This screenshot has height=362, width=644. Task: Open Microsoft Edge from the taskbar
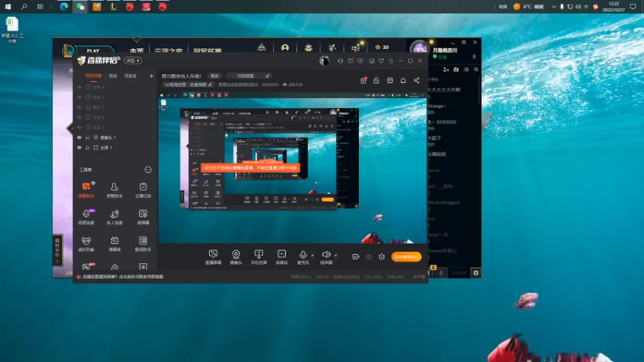pos(64,6)
